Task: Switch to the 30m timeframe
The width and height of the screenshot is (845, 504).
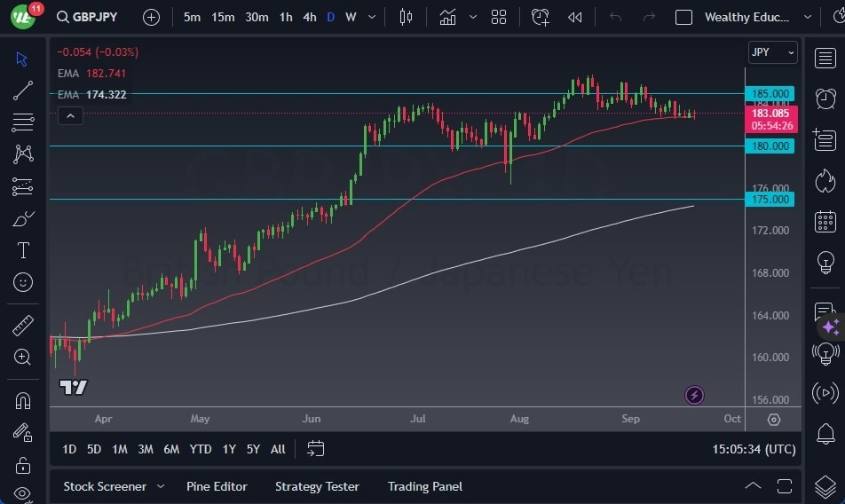Action: click(257, 17)
